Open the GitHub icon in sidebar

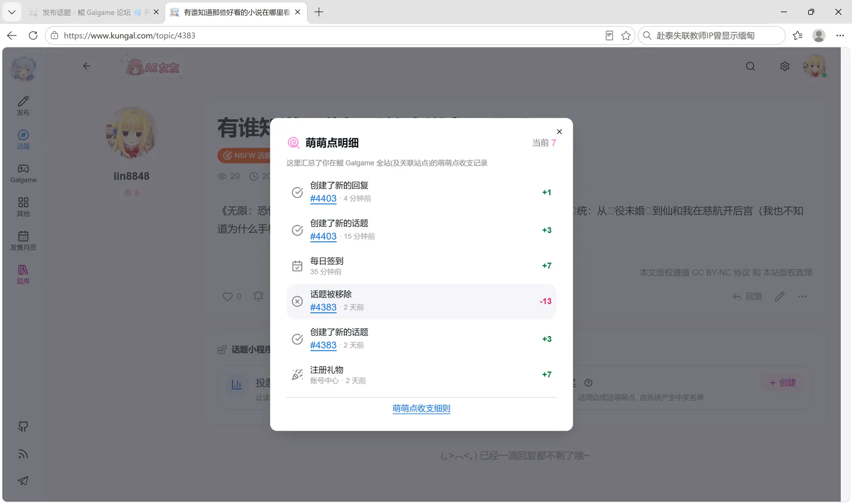[x=23, y=427]
